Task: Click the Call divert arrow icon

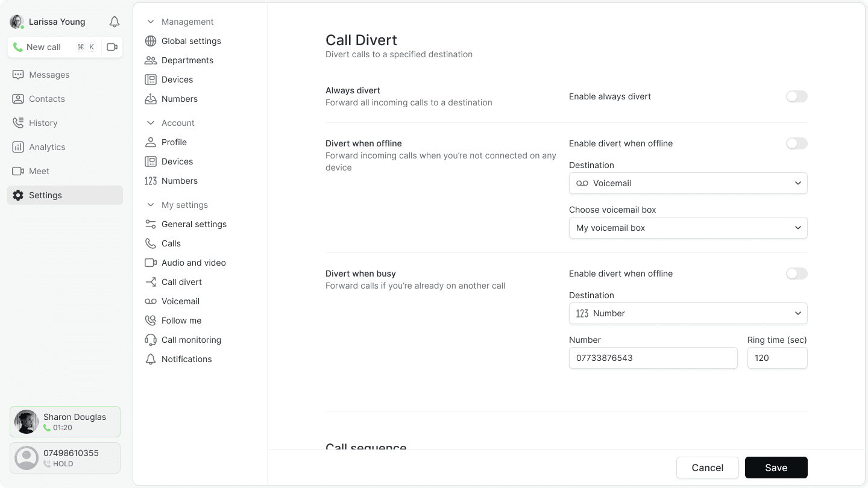Action: [151, 282]
